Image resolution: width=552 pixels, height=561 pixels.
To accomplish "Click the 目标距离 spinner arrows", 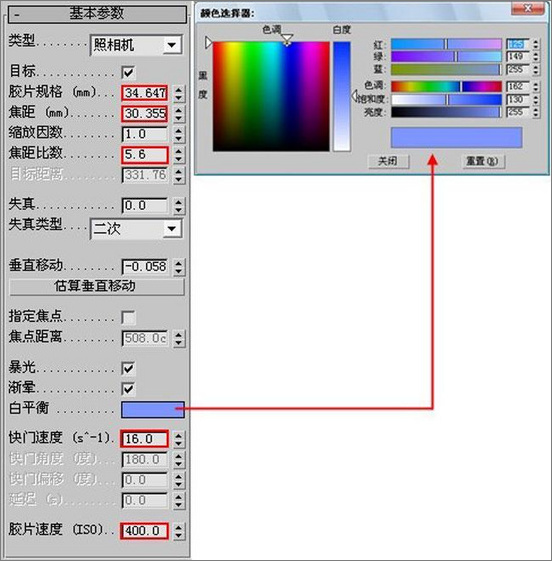I will click(179, 175).
